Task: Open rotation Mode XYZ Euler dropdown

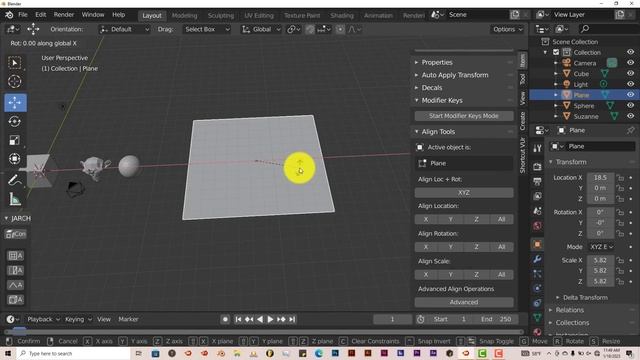Action: tap(601, 247)
